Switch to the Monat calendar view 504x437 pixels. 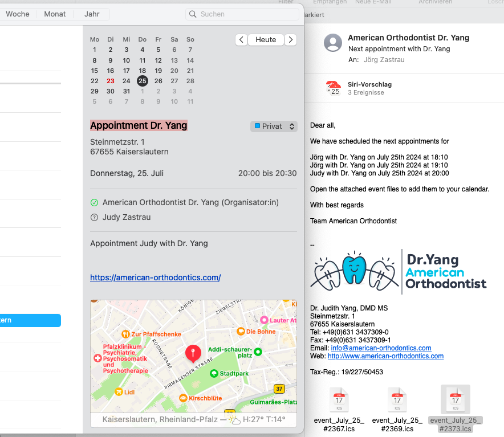pos(55,14)
